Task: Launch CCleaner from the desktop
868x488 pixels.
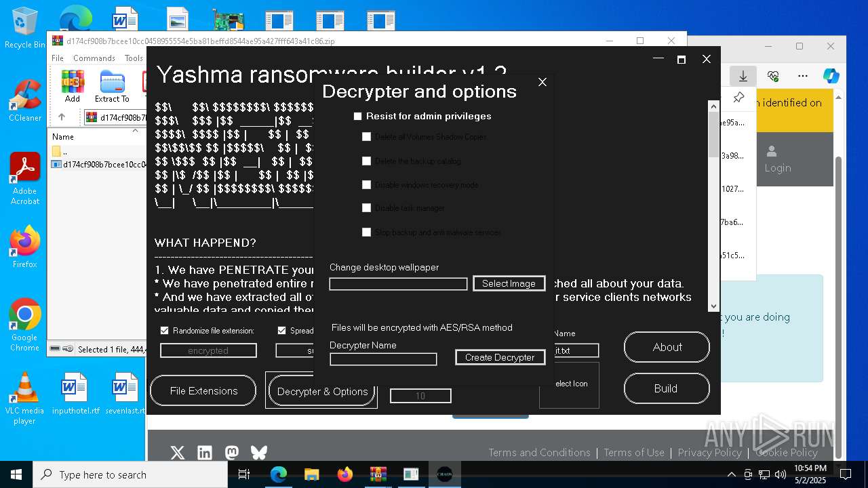Action: pos(24,100)
